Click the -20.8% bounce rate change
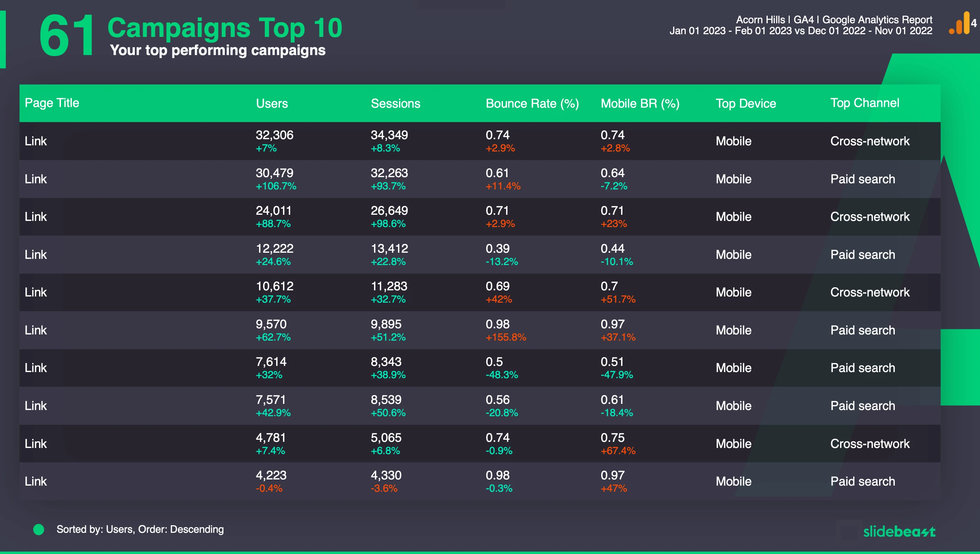The image size is (980, 554). 502,413
